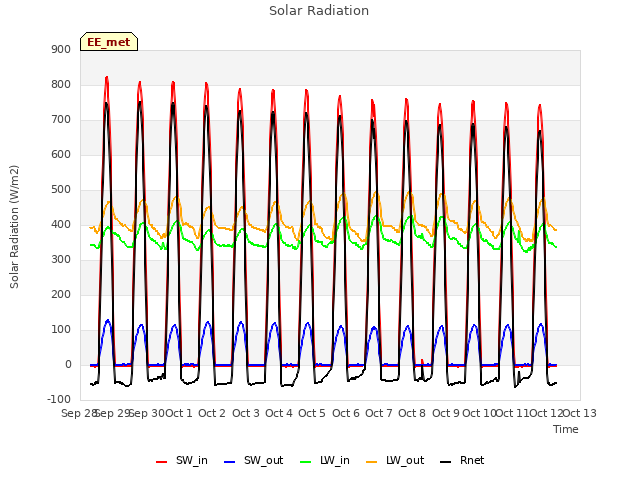The image size is (640, 480).
Task: Toggle the LW_out legend entry
Action: pos(395,460)
